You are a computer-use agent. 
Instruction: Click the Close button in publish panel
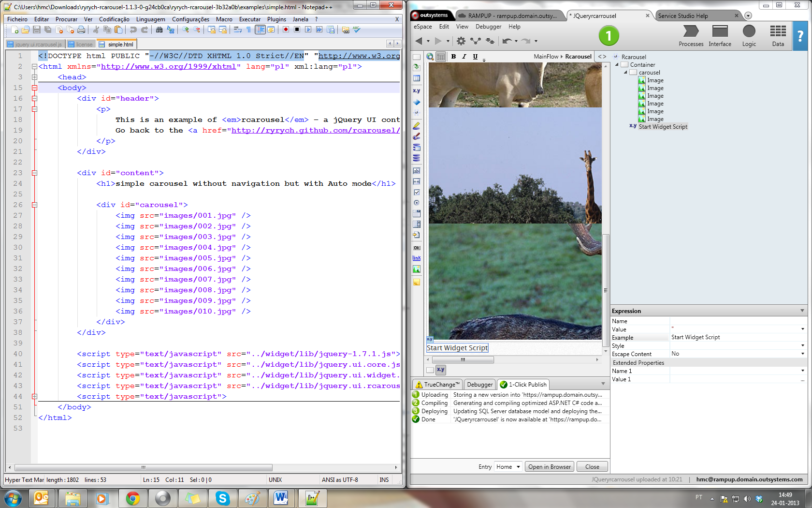[x=592, y=467]
